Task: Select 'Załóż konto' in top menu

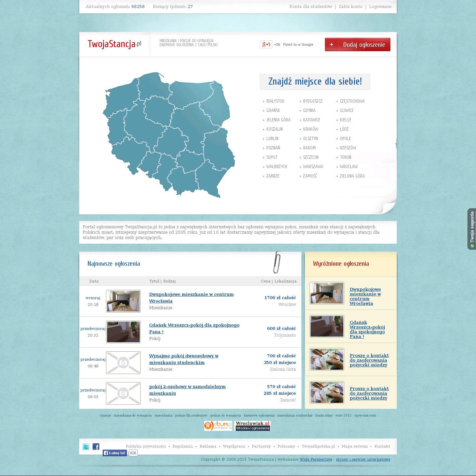Action: click(350, 7)
